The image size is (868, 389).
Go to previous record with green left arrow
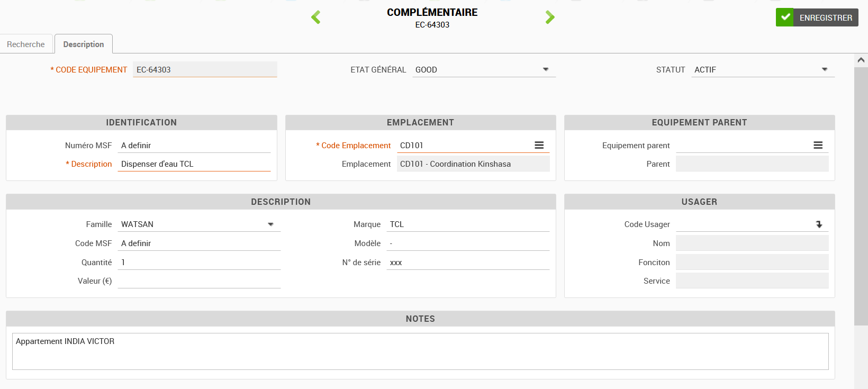(316, 17)
